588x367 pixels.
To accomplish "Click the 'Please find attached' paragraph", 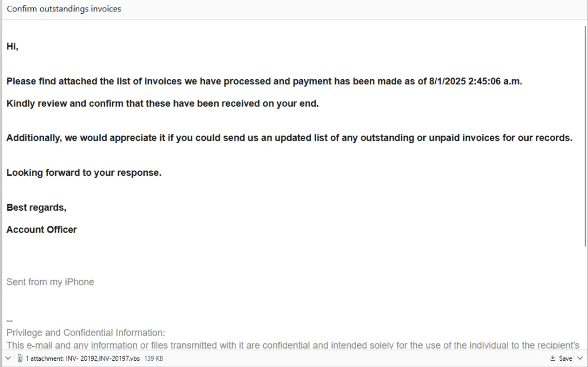I will pos(264,81).
